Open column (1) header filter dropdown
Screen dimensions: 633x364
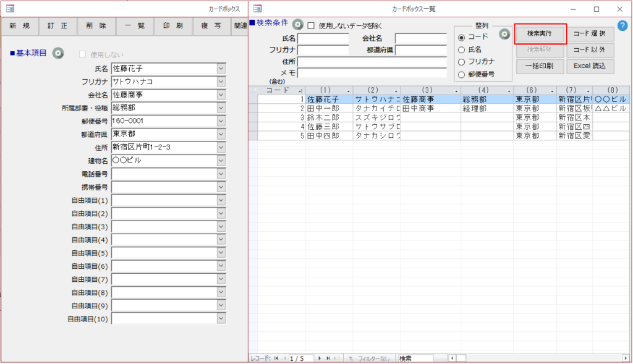pos(347,90)
